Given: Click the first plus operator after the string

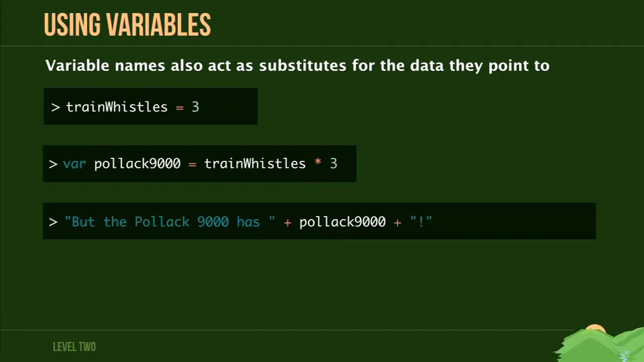Looking at the screenshot, I should (288, 222).
